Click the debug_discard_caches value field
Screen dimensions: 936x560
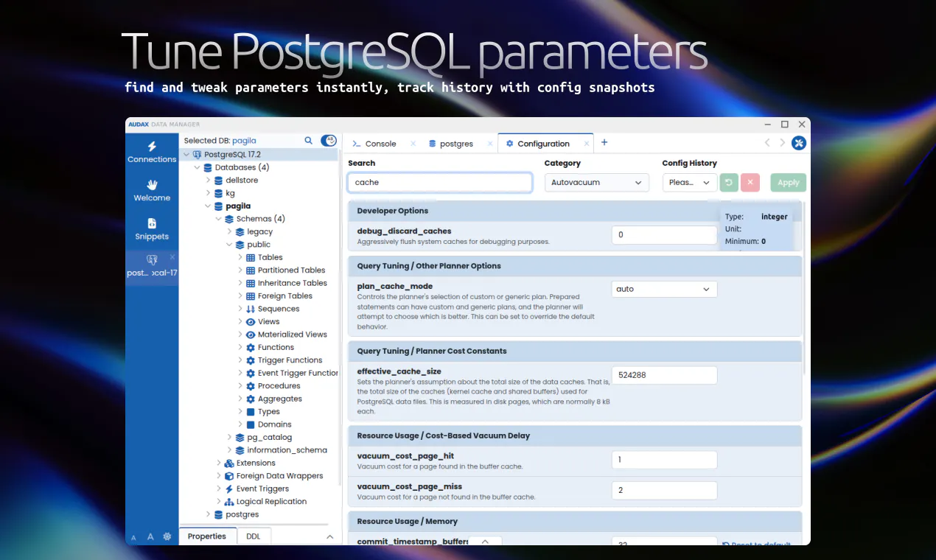(664, 235)
